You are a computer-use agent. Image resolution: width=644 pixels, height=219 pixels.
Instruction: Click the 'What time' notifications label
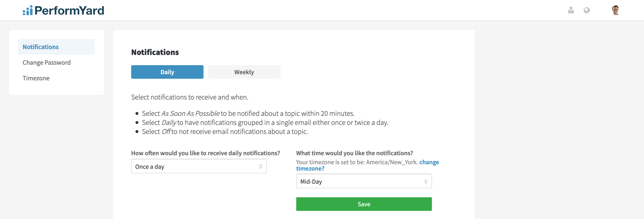tap(354, 153)
